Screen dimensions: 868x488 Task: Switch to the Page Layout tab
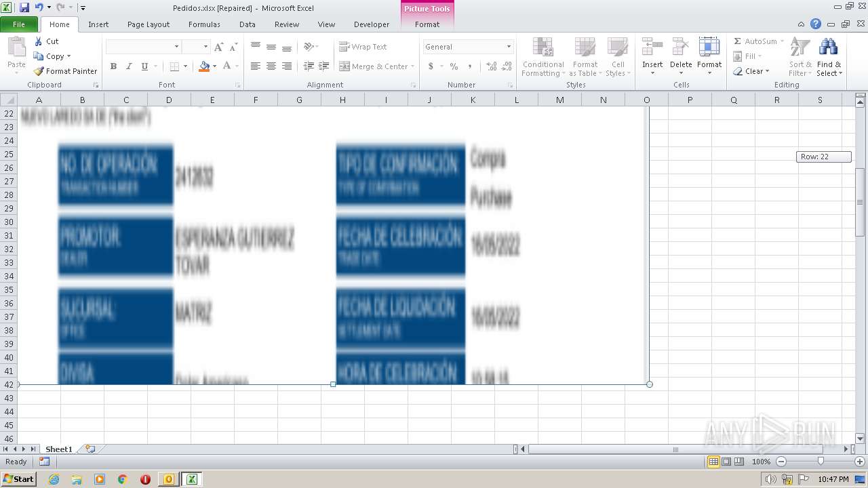pyautogui.click(x=149, y=24)
